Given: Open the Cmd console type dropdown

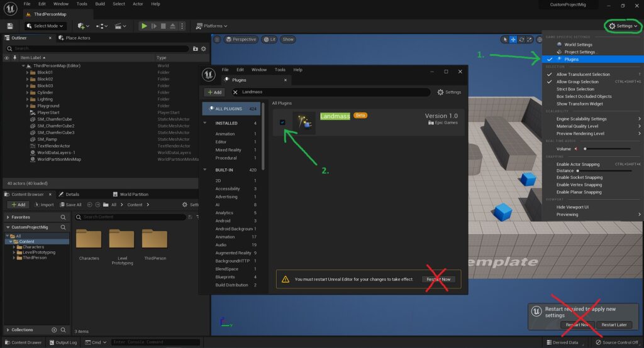Looking at the screenshot, I should pyautogui.click(x=96, y=342).
